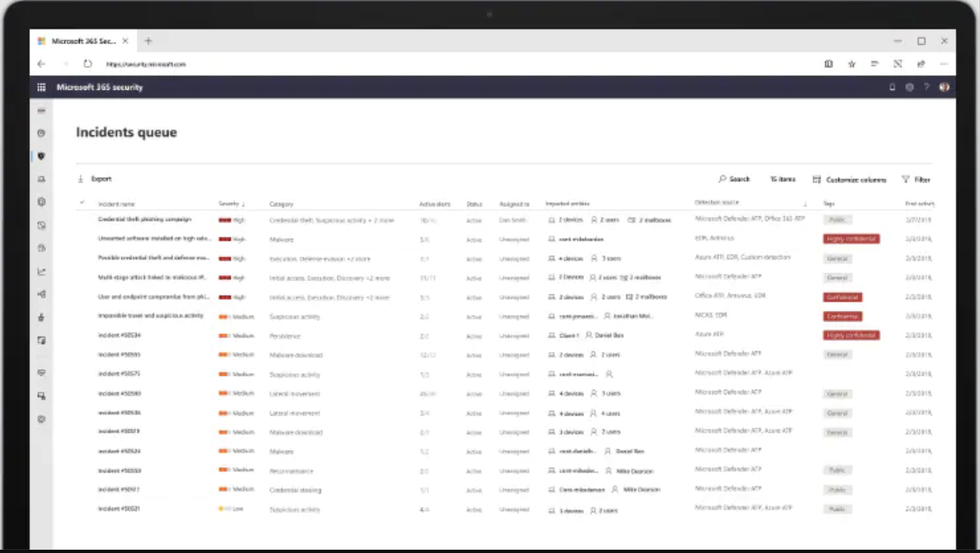Click the Assigned to column header
This screenshot has height=553, width=980.
point(514,204)
